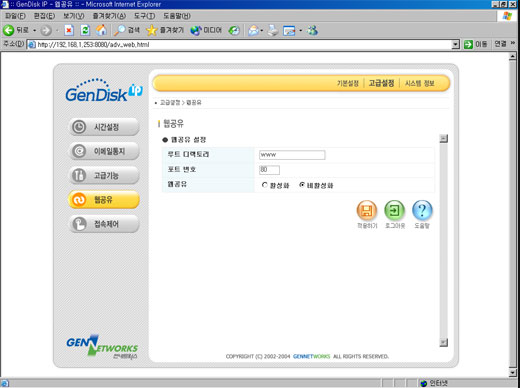Click the Mail envelope toolbar icon
The width and height of the screenshot is (520, 388).
(x=253, y=31)
